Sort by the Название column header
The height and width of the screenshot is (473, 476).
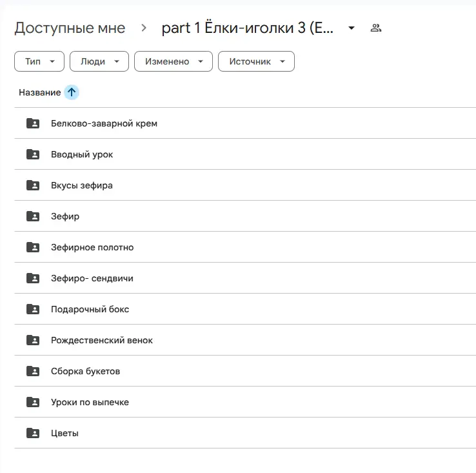[x=39, y=92]
